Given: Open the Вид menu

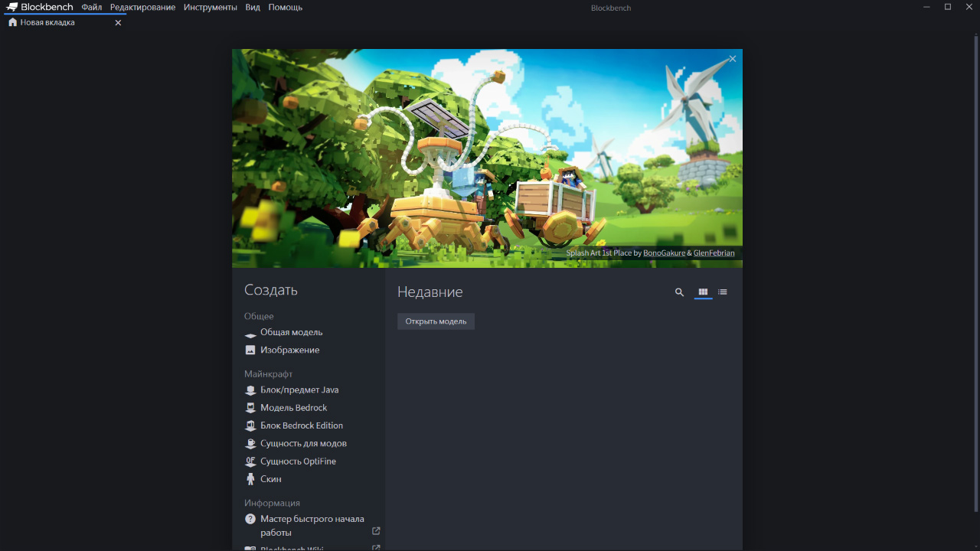Looking at the screenshot, I should (253, 7).
